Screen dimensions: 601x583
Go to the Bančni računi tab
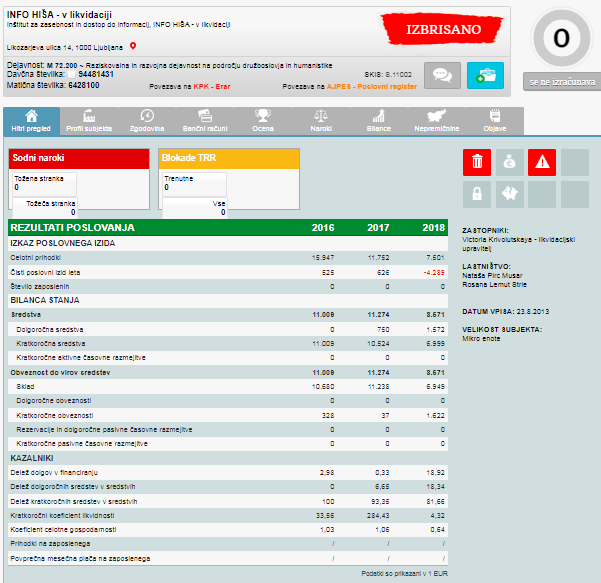[x=205, y=122]
